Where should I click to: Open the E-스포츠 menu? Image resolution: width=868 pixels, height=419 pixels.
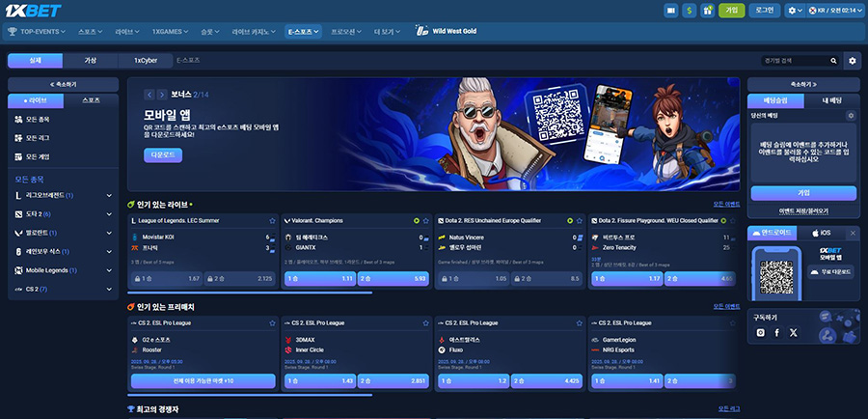pos(304,32)
